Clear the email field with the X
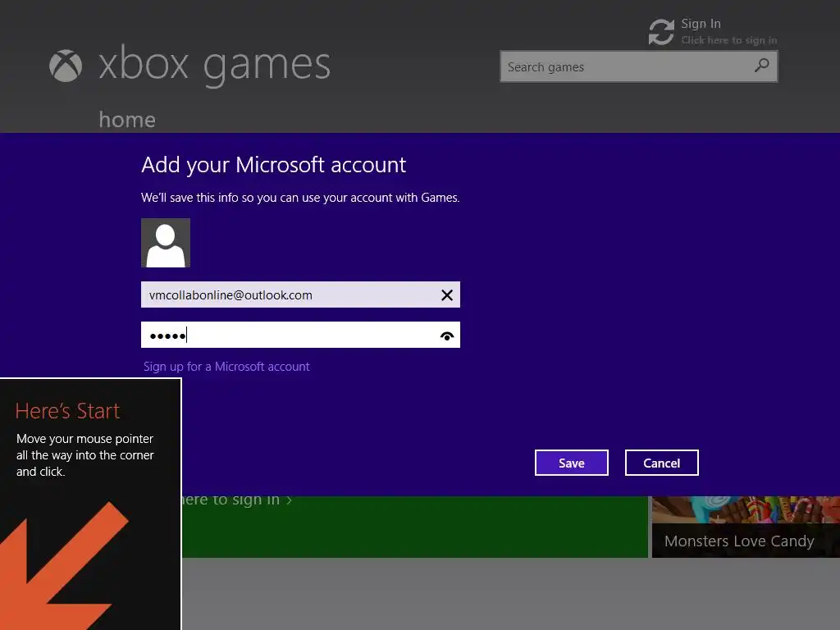This screenshot has width=840, height=630. [447, 294]
